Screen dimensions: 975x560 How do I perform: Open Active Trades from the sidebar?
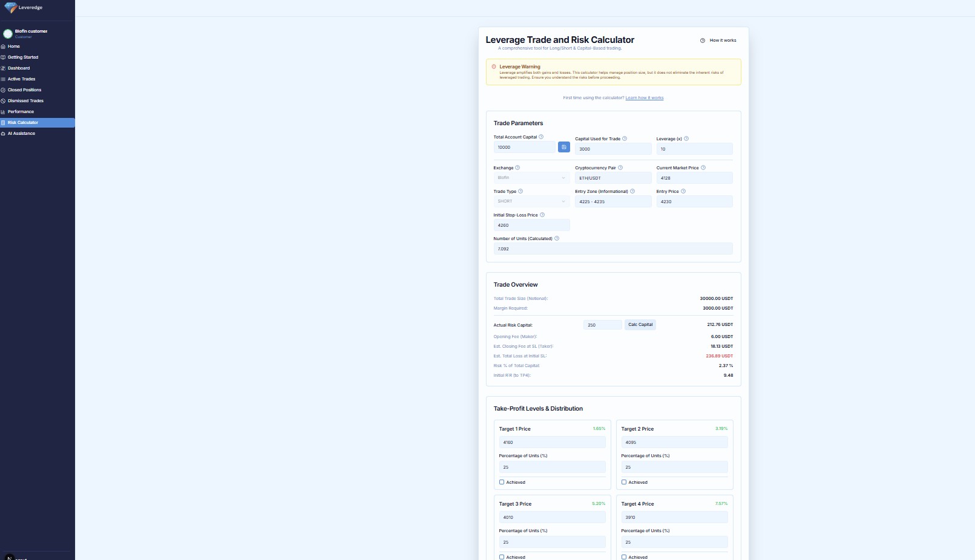point(21,79)
